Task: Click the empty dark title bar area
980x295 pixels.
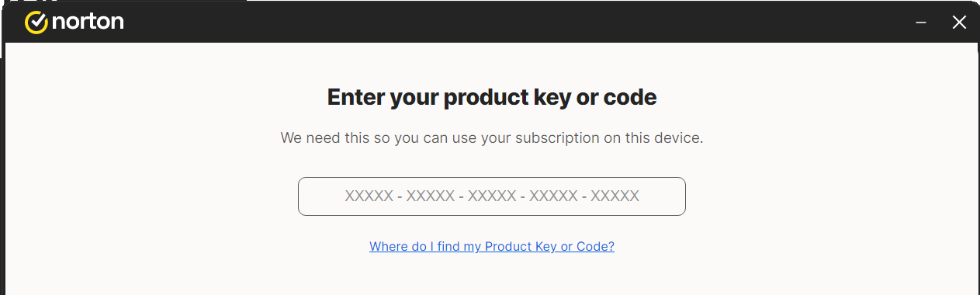Action: [x=512, y=23]
